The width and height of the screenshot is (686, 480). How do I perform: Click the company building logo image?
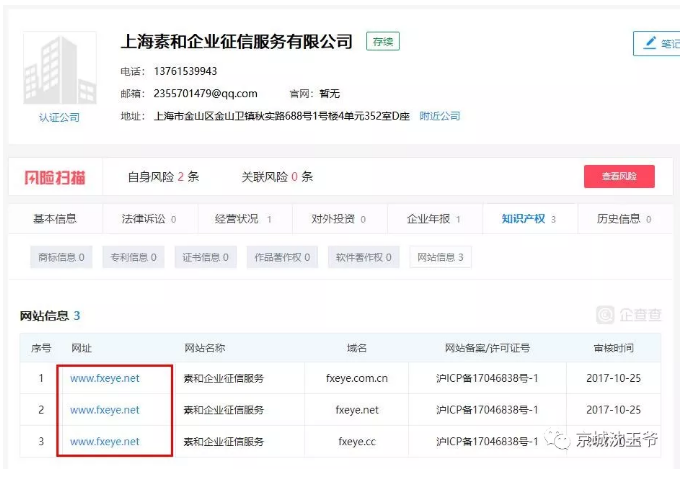pyautogui.click(x=60, y=68)
